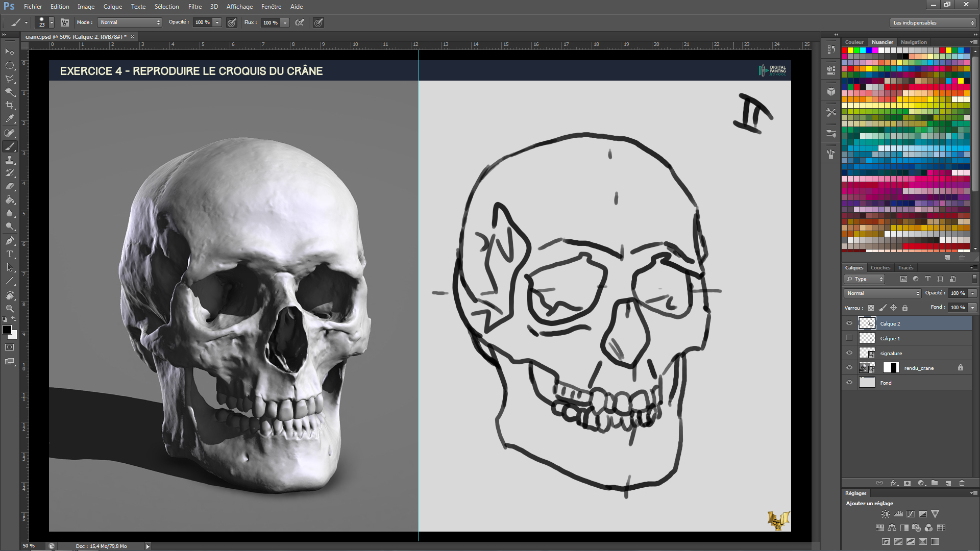Viewport: 980px width, 551px height.
Task: Open Les indispensables workspace dropdown
Action: coord(933,23)
